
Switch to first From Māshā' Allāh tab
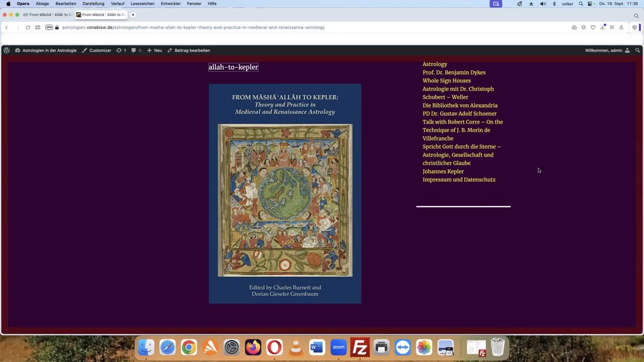pos(48,15)
